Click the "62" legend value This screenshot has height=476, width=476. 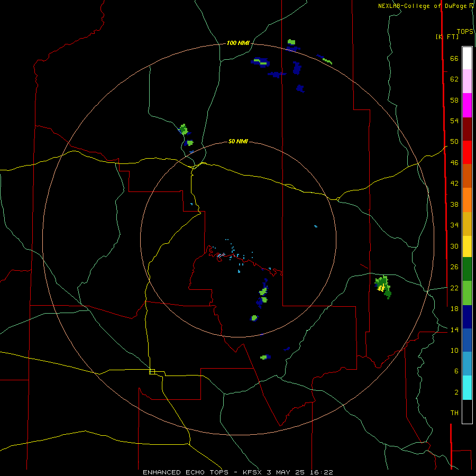click(454, 79)
